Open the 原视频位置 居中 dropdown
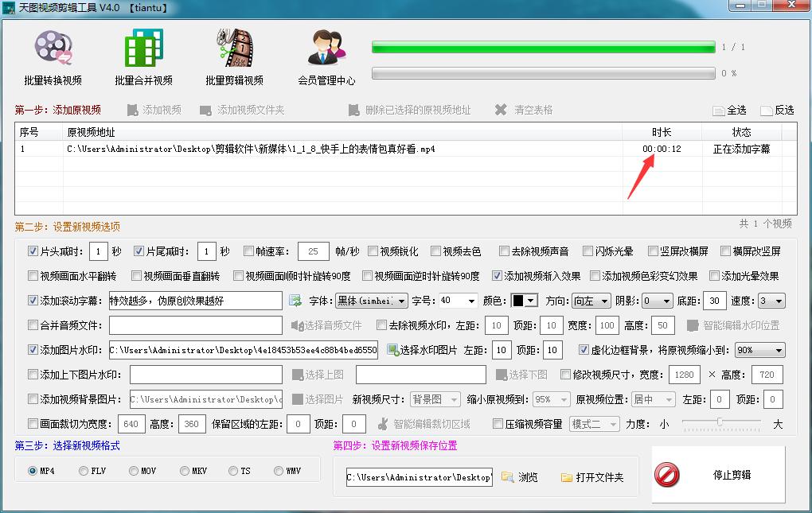The width and height of the screenshot is (812, 513). coord(654,399)
